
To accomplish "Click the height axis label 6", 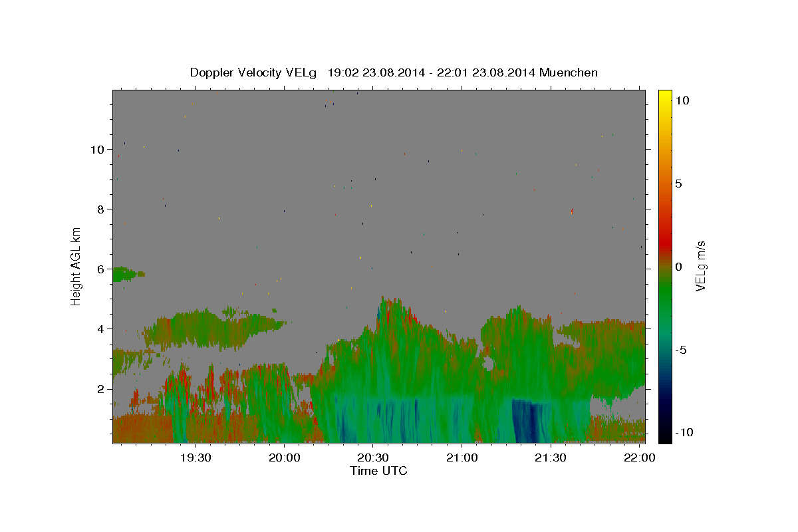I will tap(100, 269).
